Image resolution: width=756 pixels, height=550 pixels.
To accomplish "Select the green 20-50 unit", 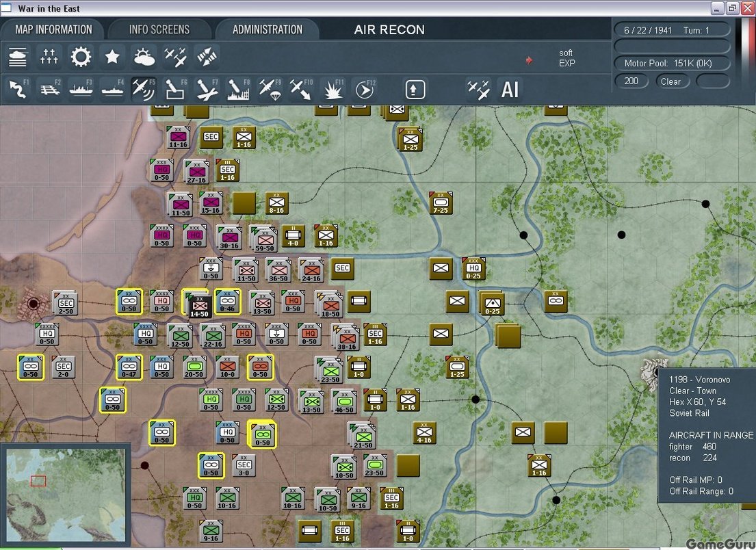I will point(194,367).
